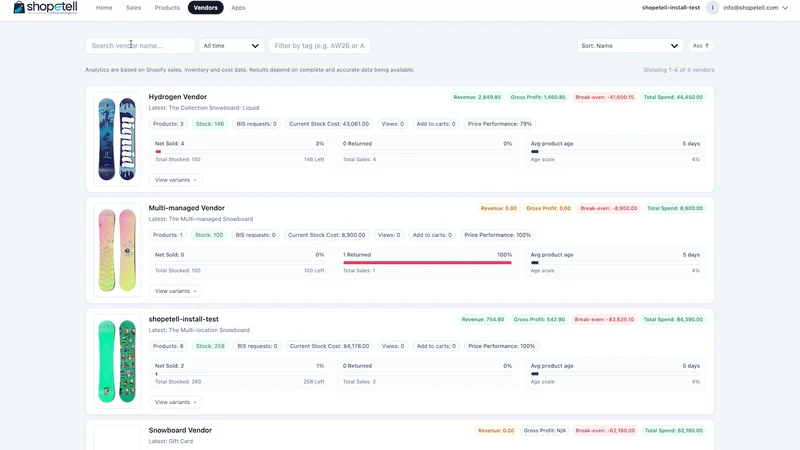Click Hydrogen Vendor Gross Profit: 1,460.85 badge
The height and width of the screenshot is (450, 800).
[x=538, y=97]
